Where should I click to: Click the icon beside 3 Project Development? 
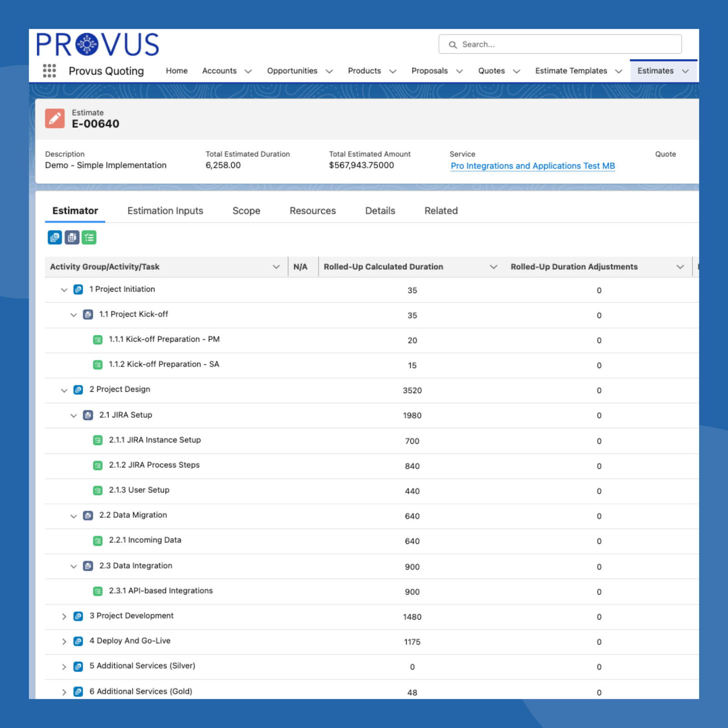coord(78,617)
